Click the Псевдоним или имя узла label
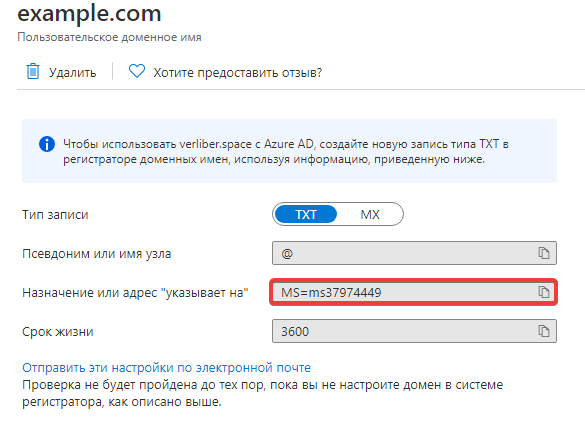This screenshot has height=448, width=585. point(97,254)
